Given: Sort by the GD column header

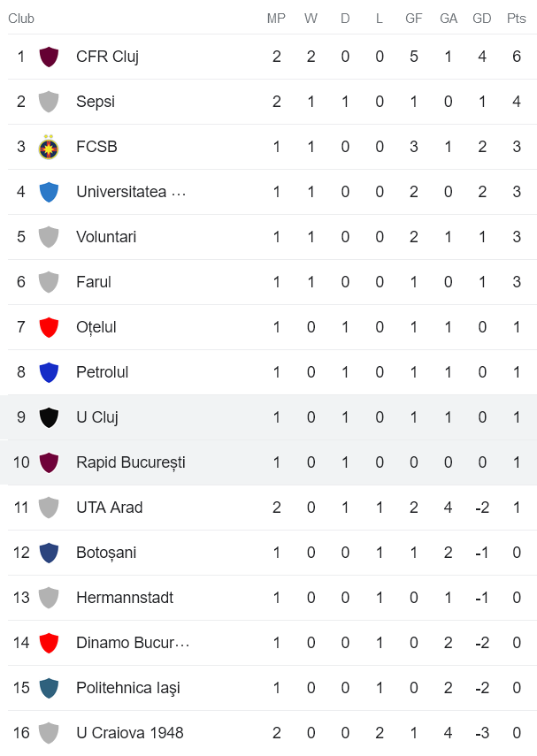Looking at the screenshot, I should point(482,18).
